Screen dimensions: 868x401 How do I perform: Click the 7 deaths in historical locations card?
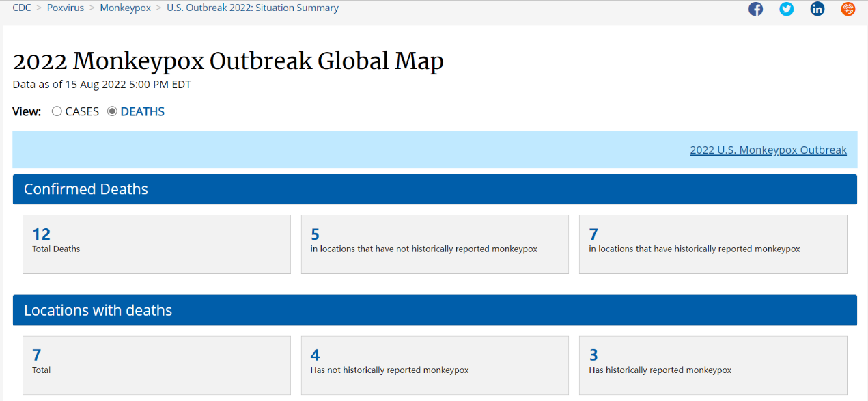point(713,245)
